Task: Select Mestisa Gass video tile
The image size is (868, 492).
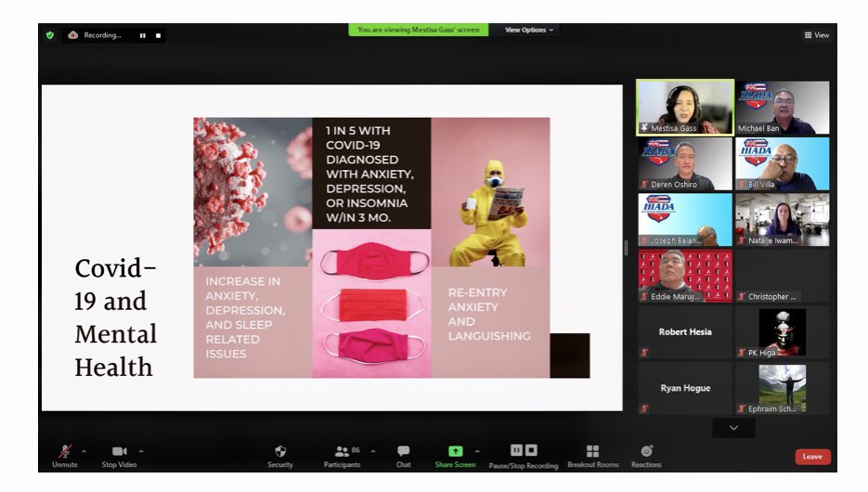Action: click(685, 108)
